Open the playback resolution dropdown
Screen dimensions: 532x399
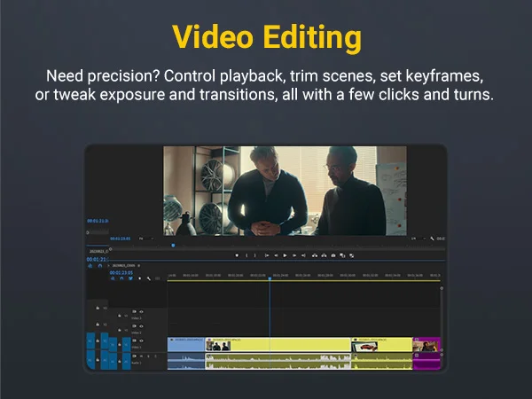[418, 239]
